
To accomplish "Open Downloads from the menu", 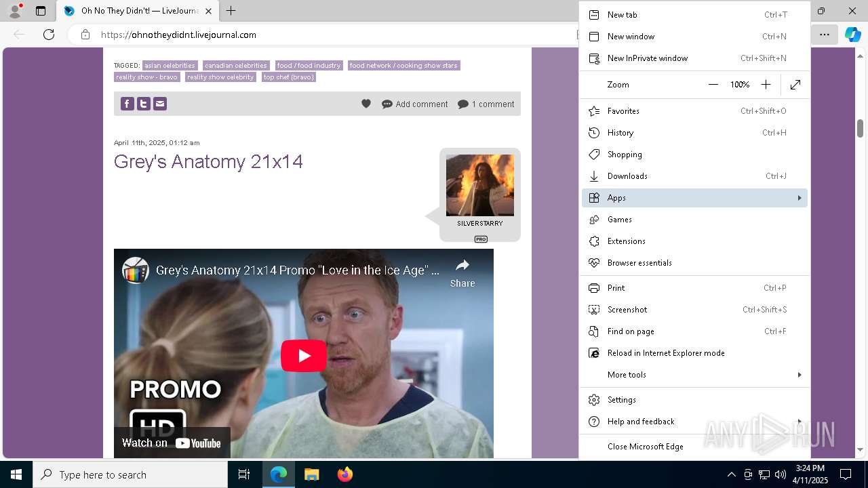I will tap(695, 176).
